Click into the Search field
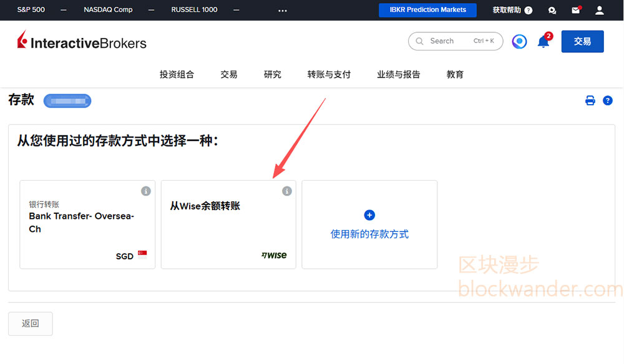Image resolution: width=624 pixels, height=364 pixels. tap(456, 41)
